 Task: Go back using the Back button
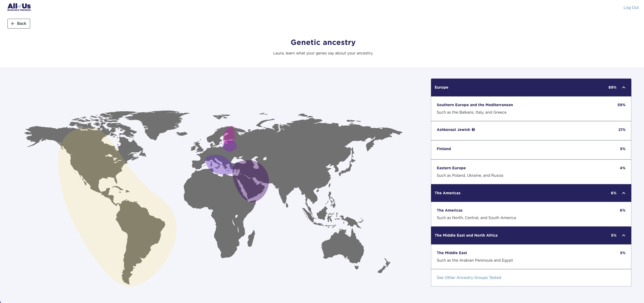[x=19, y=24]
